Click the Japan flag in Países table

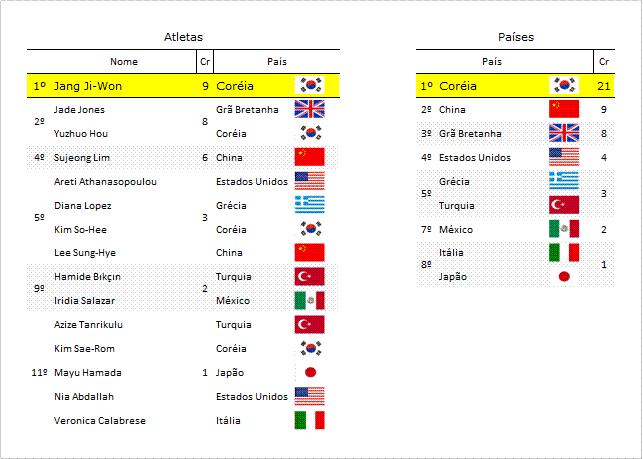(x=564, y=276)
